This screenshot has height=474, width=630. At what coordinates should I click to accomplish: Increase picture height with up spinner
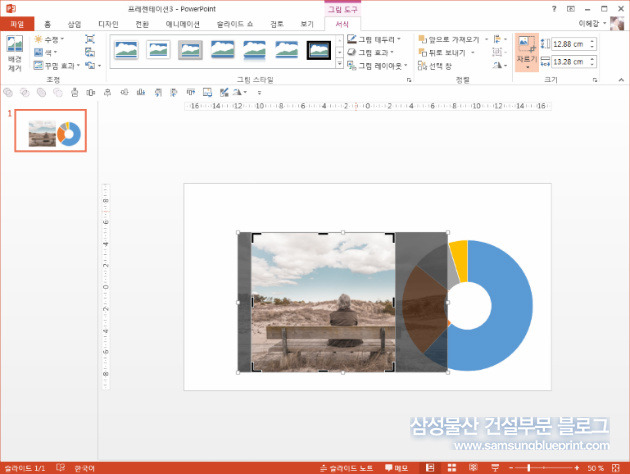592,41
